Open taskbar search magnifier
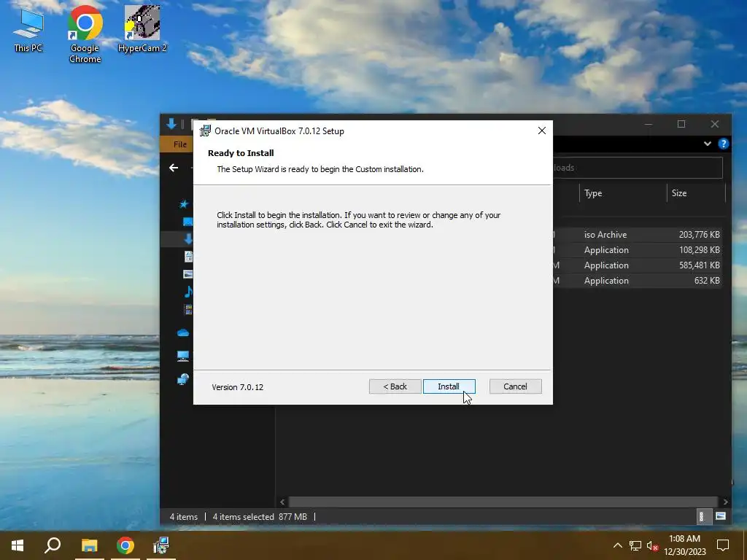The height and width of the screenshot is (560, 747). (53, 545)
